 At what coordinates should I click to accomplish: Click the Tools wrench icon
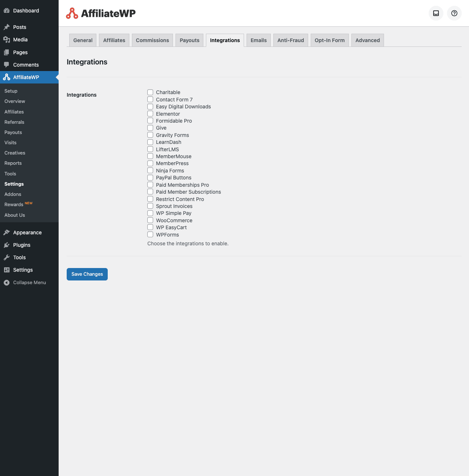click(x=7, y=257)
